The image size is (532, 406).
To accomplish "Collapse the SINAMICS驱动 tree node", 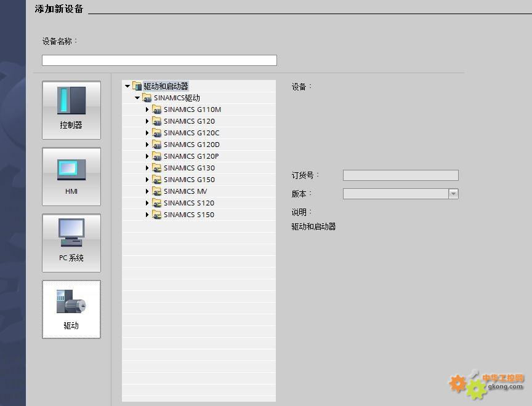I will point(137,98).
